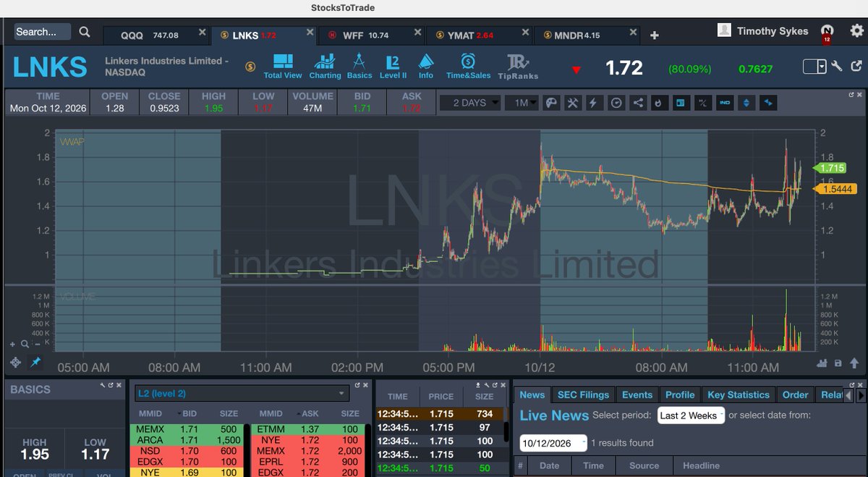Click the clock circle chart icon
Screen dimensions: 868x477
point(616,103)
